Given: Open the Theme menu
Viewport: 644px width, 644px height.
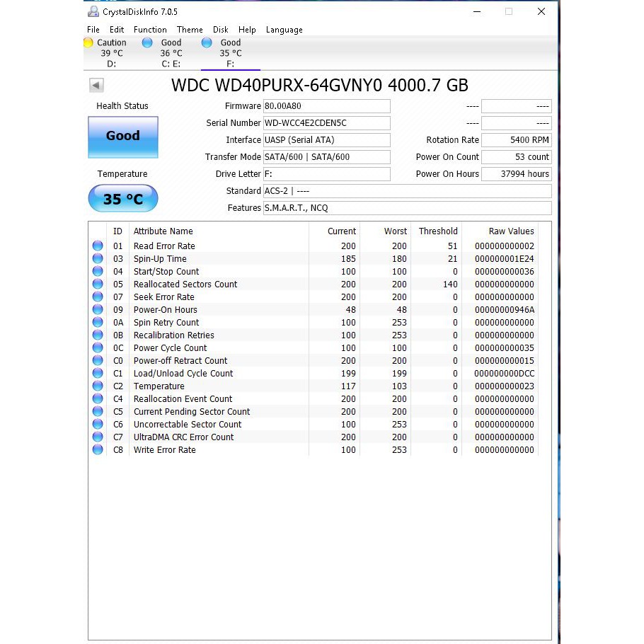Looking at the screenshot, I should coord(190,30).
